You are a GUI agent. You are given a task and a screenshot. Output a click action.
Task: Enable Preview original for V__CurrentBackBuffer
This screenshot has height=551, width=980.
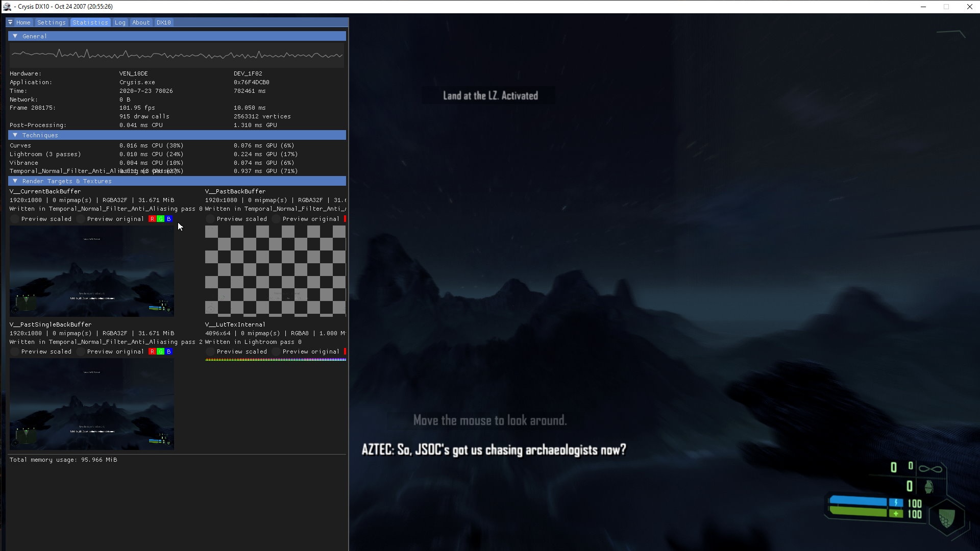coord(81,219)
